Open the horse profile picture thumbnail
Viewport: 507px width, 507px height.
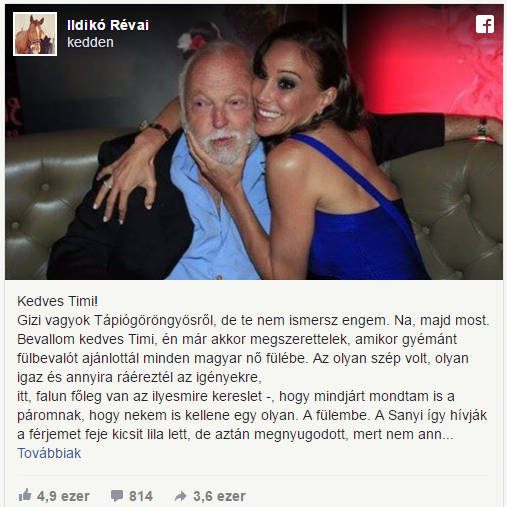point(35,34)
